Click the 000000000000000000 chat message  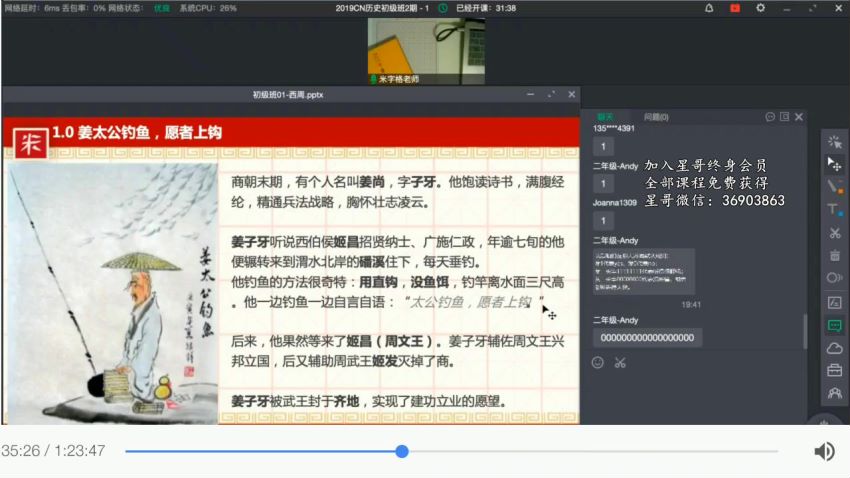pyautogui.click(x=647, y=338)
